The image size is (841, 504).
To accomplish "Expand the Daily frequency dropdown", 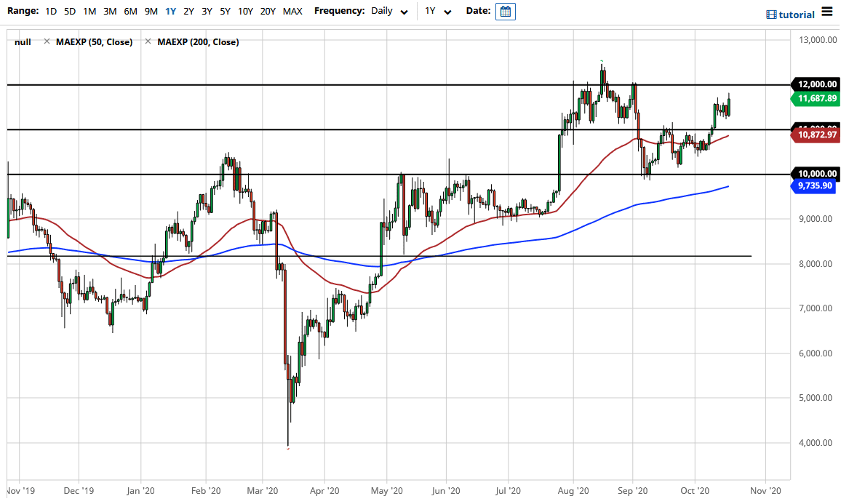I will (389, 11).
